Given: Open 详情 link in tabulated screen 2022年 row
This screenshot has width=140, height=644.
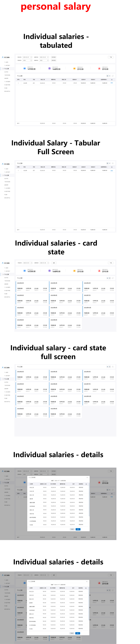Looking at the screenshot, I should [x=112, y=83].
